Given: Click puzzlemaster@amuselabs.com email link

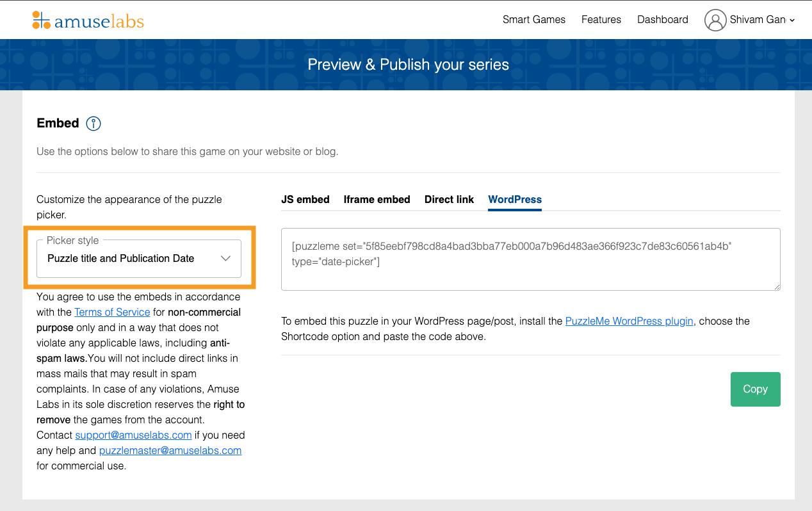Looking at the screenshot, I should [170, 450].
